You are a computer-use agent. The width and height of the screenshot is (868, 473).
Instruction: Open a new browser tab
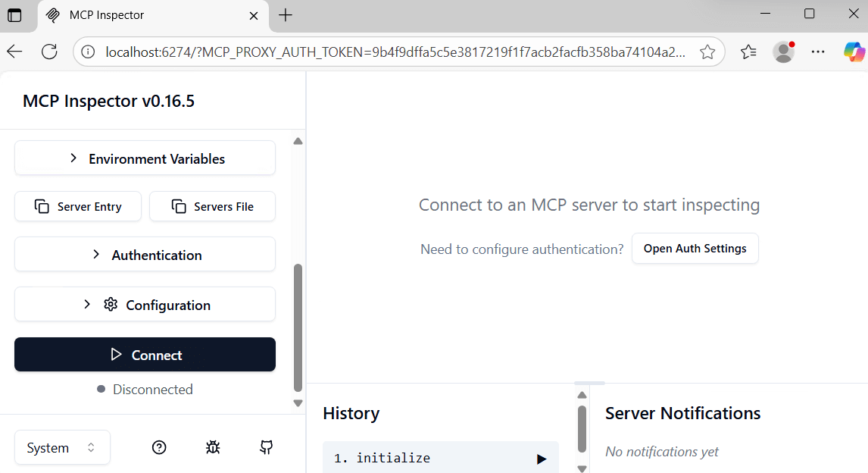285,15
